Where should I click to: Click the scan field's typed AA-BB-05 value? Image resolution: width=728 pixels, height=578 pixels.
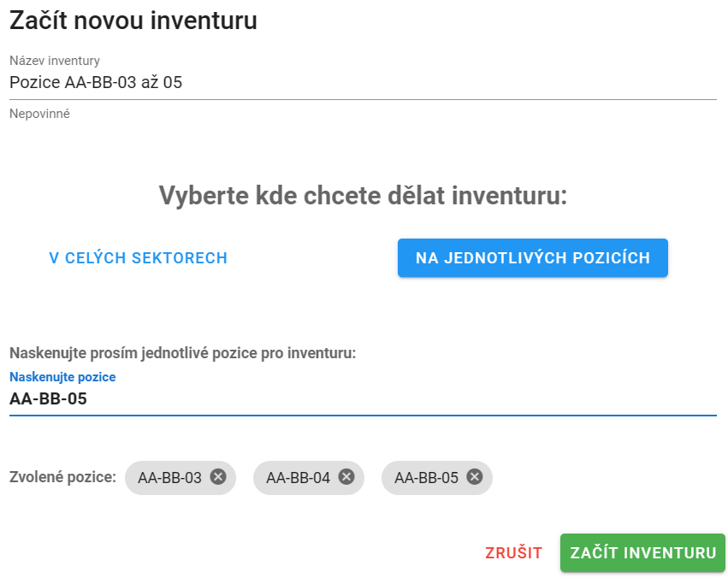coord(48,399)
